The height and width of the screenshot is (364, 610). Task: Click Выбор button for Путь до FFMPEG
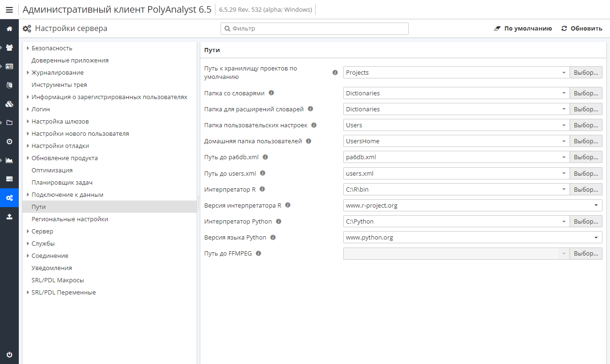click(586, 253)
